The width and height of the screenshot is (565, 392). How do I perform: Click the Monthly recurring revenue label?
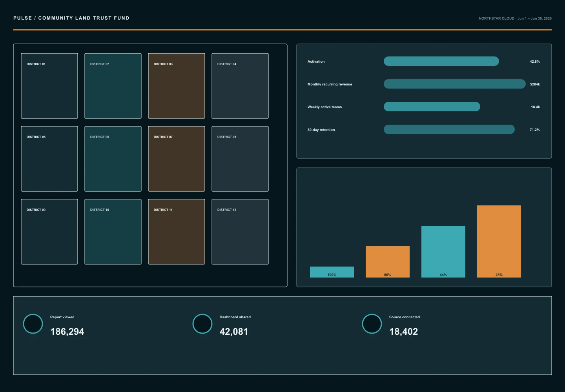tap(330, 84)
